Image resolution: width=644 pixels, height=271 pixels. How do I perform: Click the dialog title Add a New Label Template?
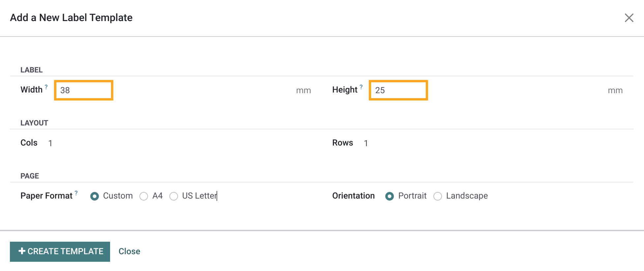tap(71, 17)
